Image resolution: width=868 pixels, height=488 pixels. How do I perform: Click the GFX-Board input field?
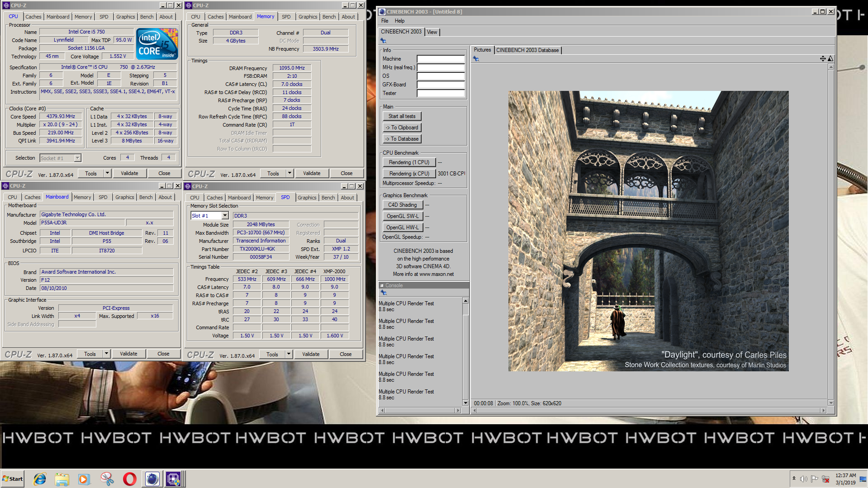click(441, 85)
